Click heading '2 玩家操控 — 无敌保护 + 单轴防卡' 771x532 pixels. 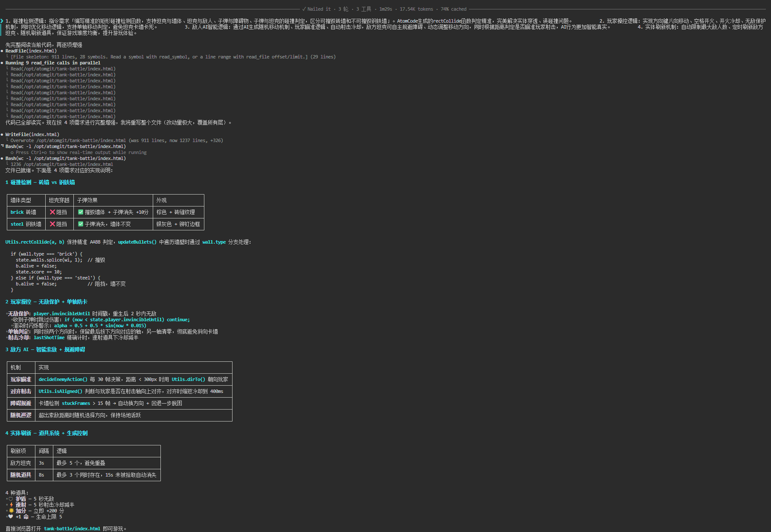coord(47,302)
